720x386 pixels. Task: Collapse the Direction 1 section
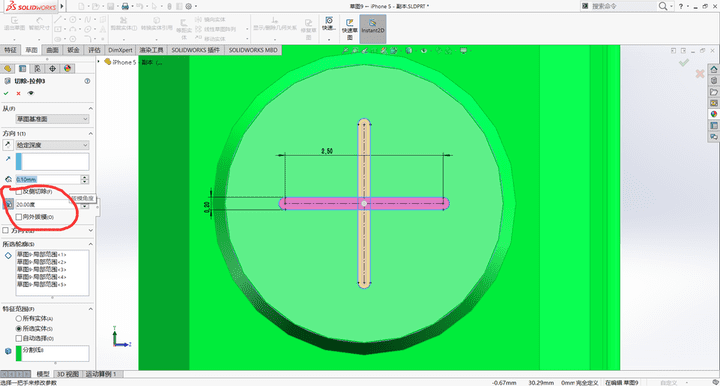(x=90, y=134)
